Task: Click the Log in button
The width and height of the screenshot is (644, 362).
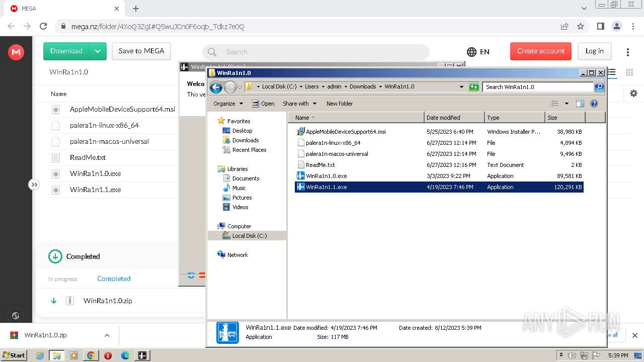Action: [x=594, y=51]
